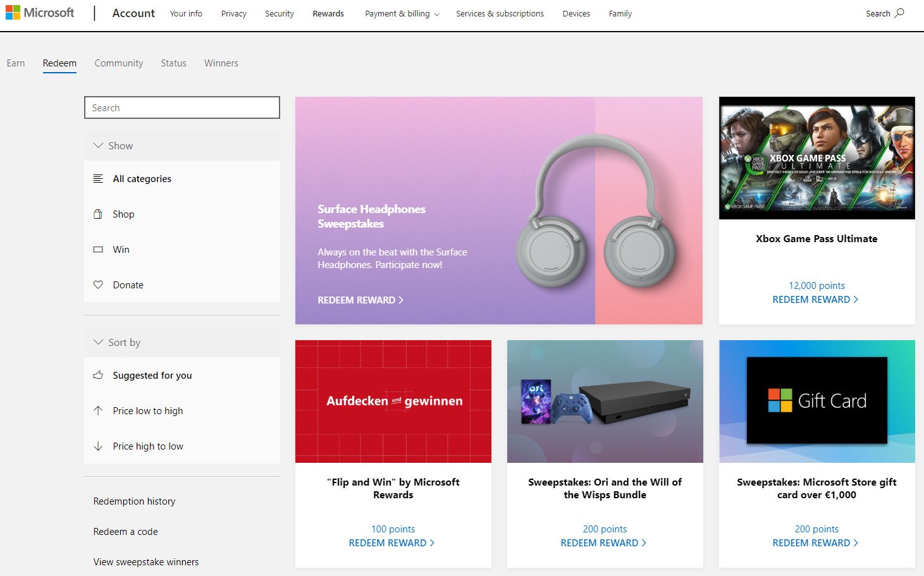Viewport: 924px width, 576px height.
Task: Open the Community tab
Action: (x=118, y=63)
